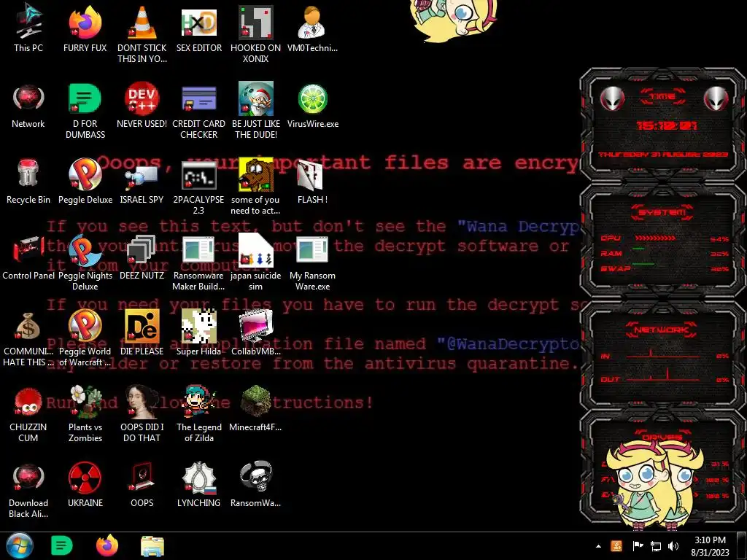The height and width of the screenshot is (560, 747).
Task: Click the SYSTEM gadget CPU meter
Action: tap(664, 238)
